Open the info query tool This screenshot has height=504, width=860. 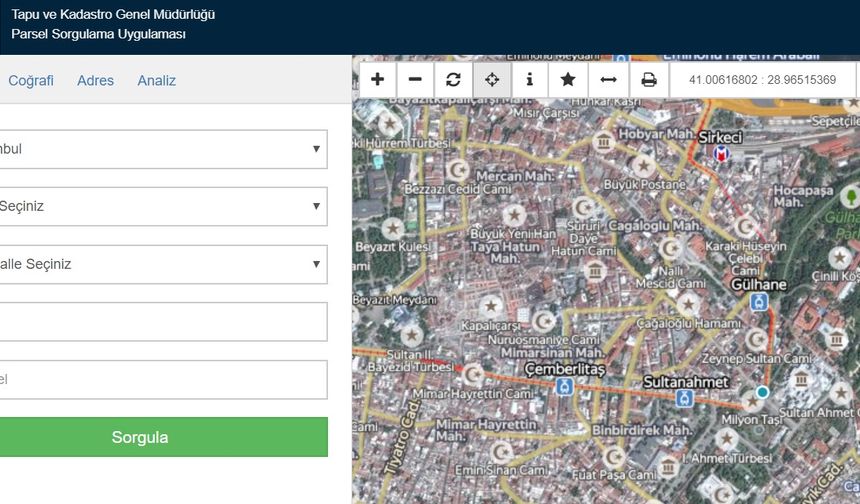tap(530, 80)
